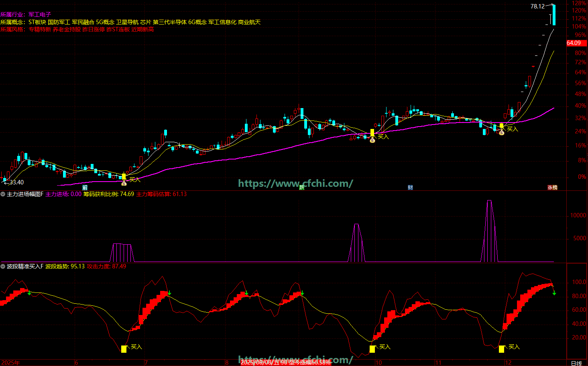The image size is (588, 366).
Task: Click the 买入 label near October candlestick signal
Action: [x=383, y=137]
